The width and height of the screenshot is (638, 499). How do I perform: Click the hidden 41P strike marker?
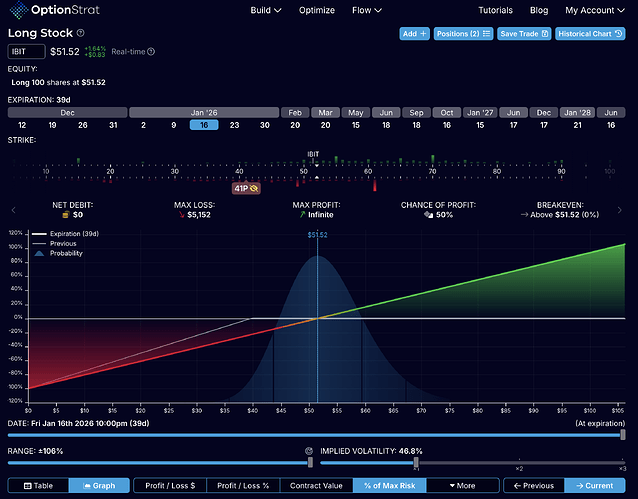coord(246,188)
